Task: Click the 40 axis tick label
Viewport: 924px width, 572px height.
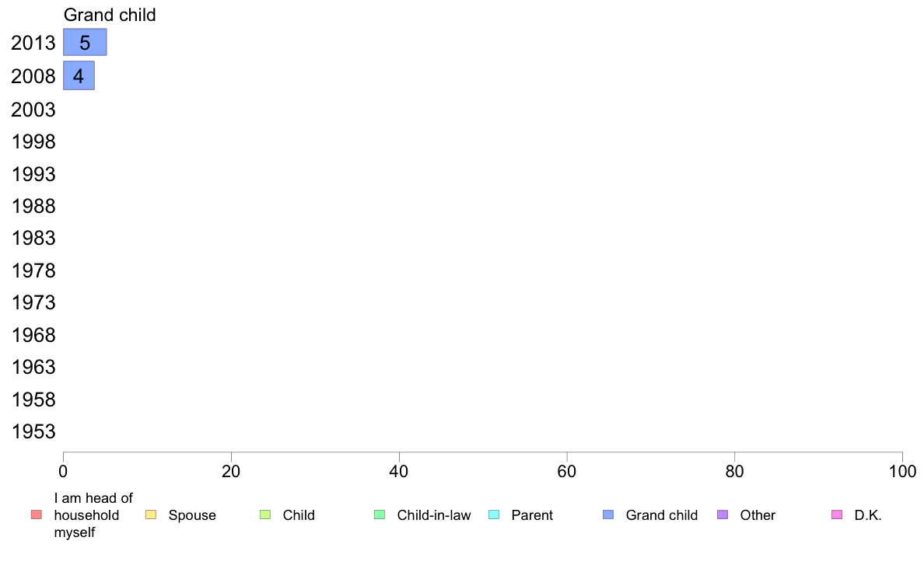Action: (x=399, y=472)
